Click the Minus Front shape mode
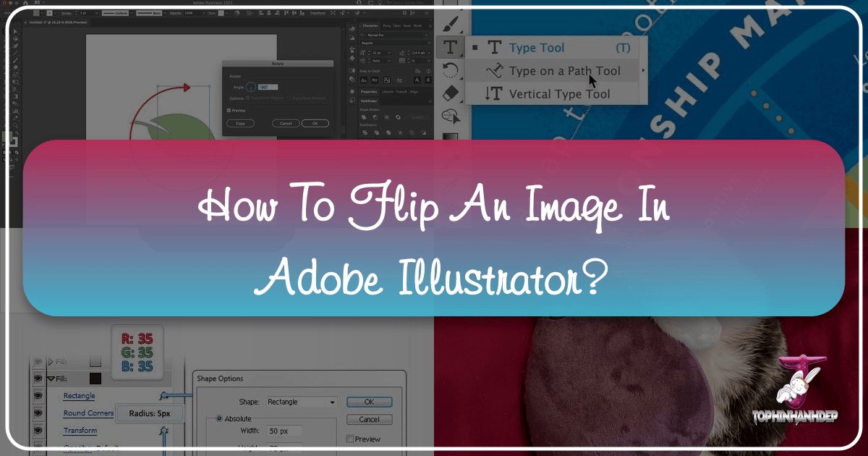Image resolution: width=868 pixels, height=456 pixels. tap(375, 117)
